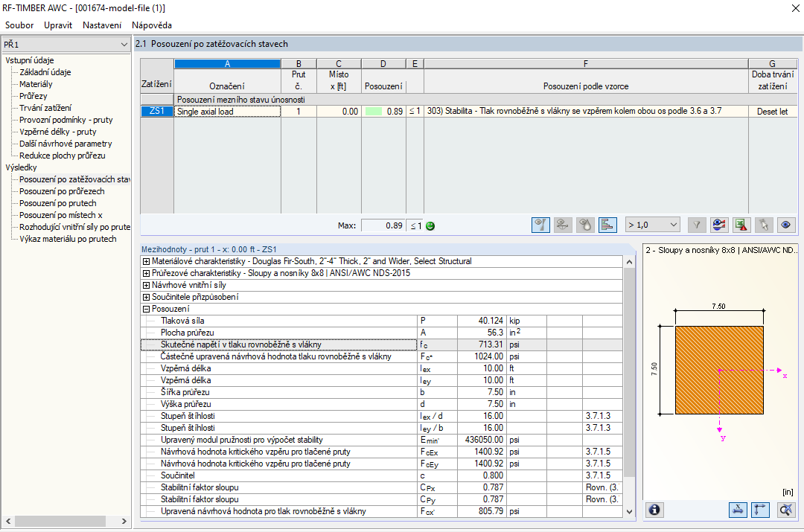Viewport: 804px width, 532px height.
Task: Click the fire resistance view icon with flame
Action: click(585, 225)
